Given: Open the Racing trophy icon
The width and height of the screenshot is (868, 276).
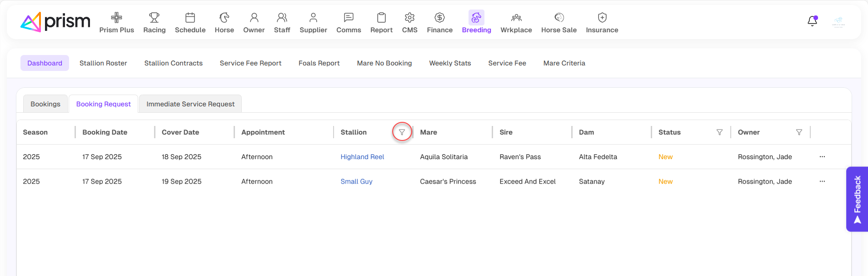Looking at the screenshot, I should [x=154, y=18].
